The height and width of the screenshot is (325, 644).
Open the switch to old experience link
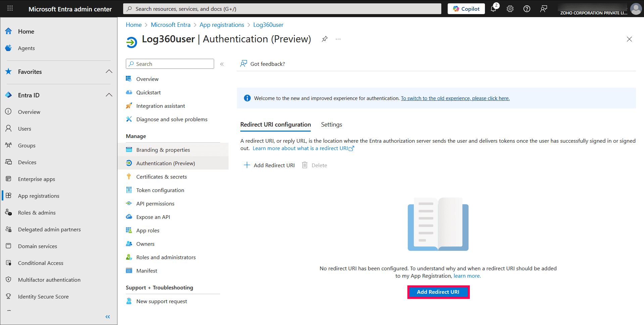[x=455, y=98]
